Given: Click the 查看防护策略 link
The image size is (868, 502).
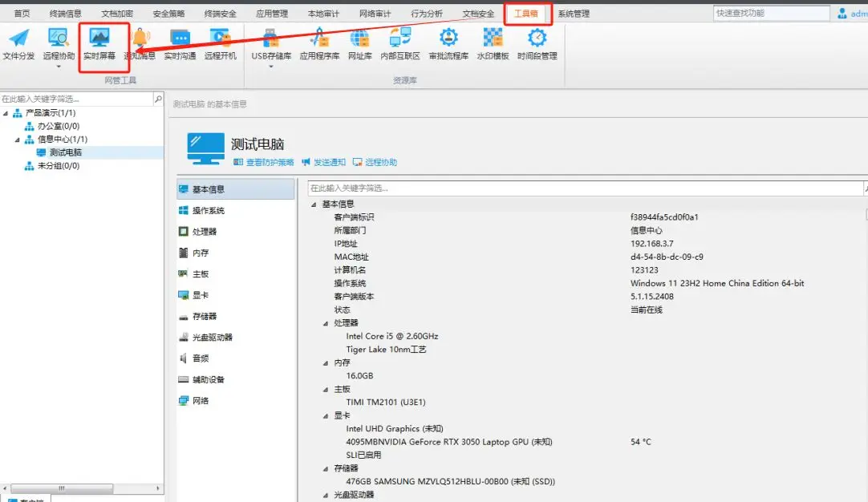Looking at the screenshot, I should (264, 162).
